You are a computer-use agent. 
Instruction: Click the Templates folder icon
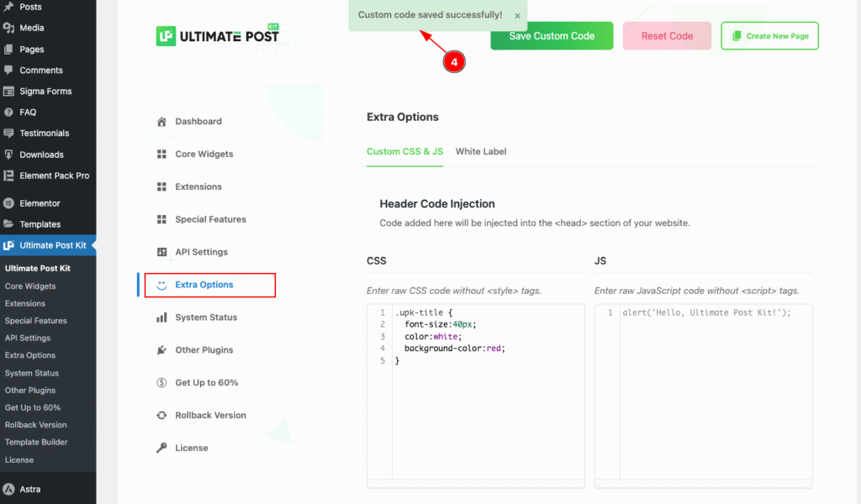(x=8, y=223)
